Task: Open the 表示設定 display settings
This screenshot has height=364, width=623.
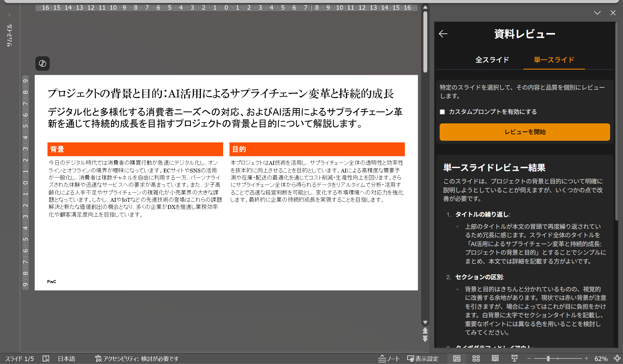Action: click(423, 358)
